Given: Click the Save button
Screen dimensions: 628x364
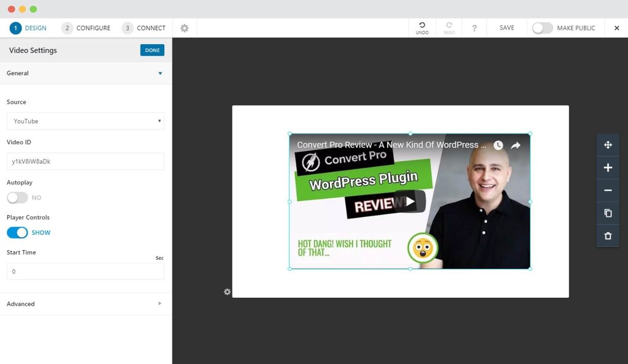Looking at the screenshot, I should tap(507, 28).
